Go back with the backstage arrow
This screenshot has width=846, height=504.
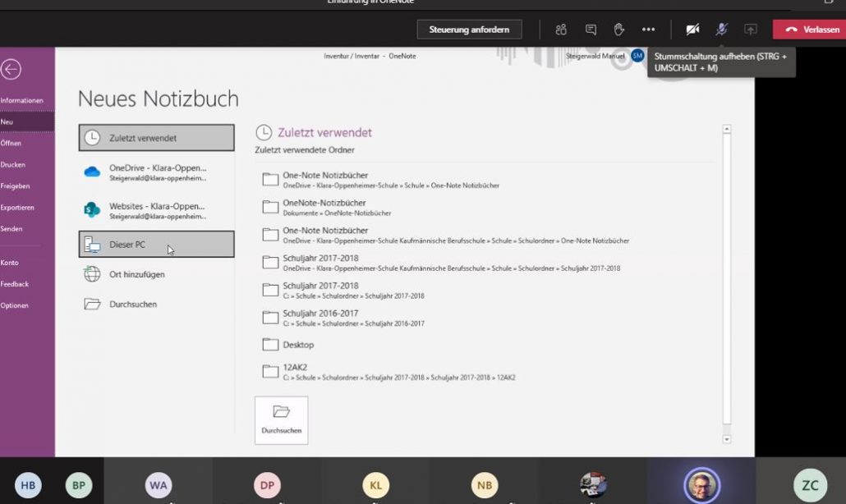(11, 70)
